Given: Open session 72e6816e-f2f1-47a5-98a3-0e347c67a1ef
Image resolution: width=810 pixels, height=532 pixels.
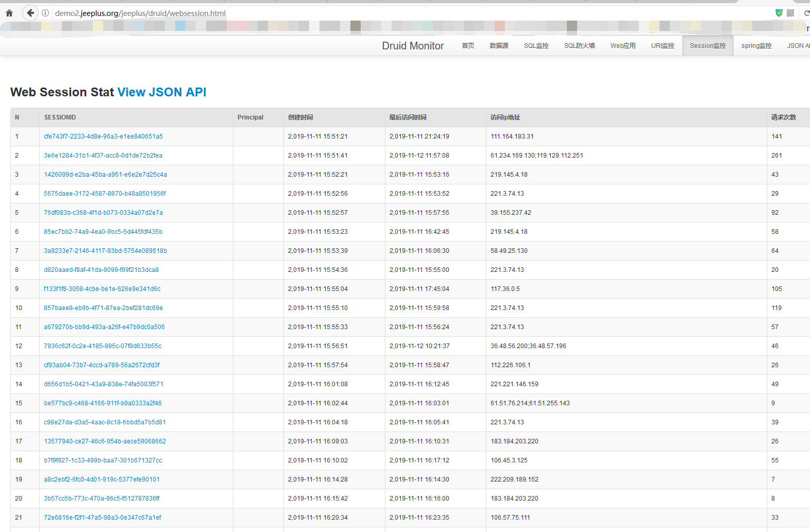Looking at the screenshot, I should click(103, 518).
